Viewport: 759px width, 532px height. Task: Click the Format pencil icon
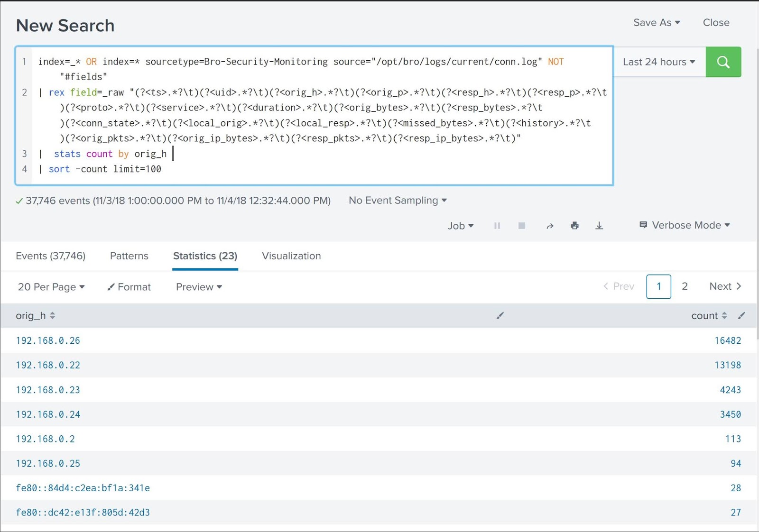pos(111,287)
